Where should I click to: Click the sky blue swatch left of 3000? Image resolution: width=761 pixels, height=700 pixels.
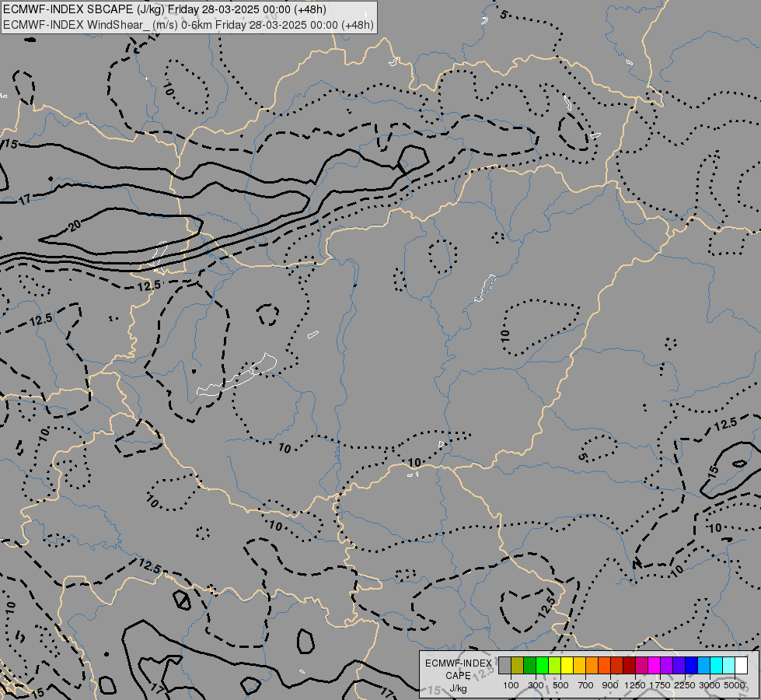coord(703,665)
